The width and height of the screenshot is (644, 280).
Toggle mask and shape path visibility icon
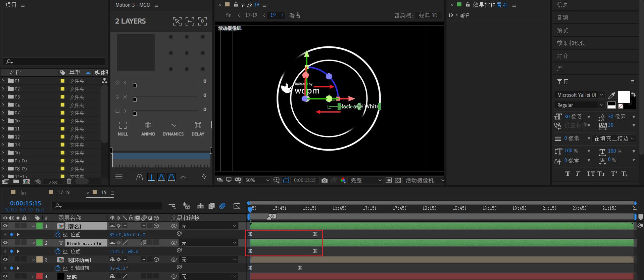tap(286, 180)
